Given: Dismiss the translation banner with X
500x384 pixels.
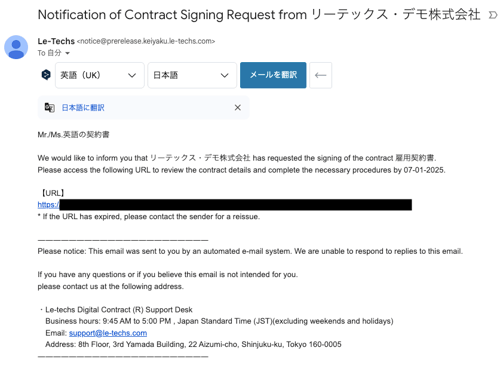Looking at the screenshot, I should [238, 108].
